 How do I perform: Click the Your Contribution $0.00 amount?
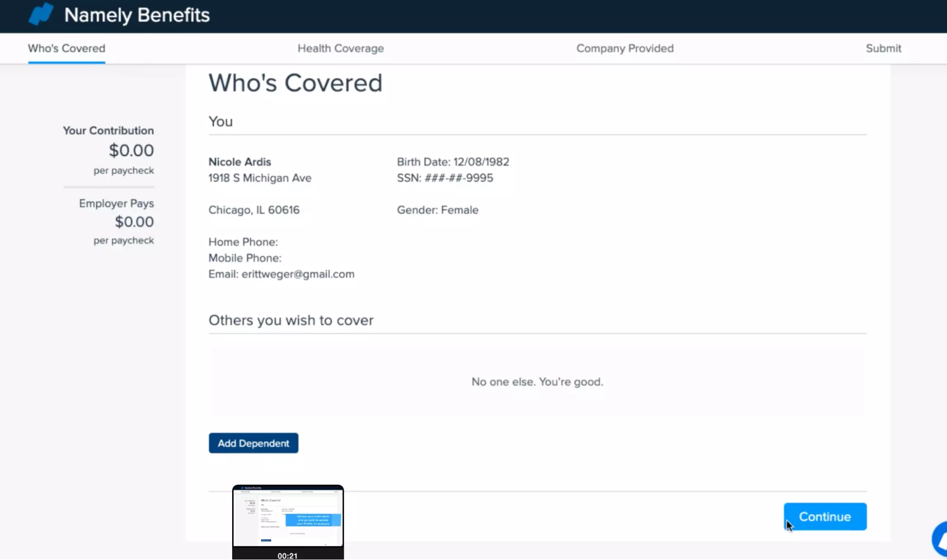coord(131,150)
